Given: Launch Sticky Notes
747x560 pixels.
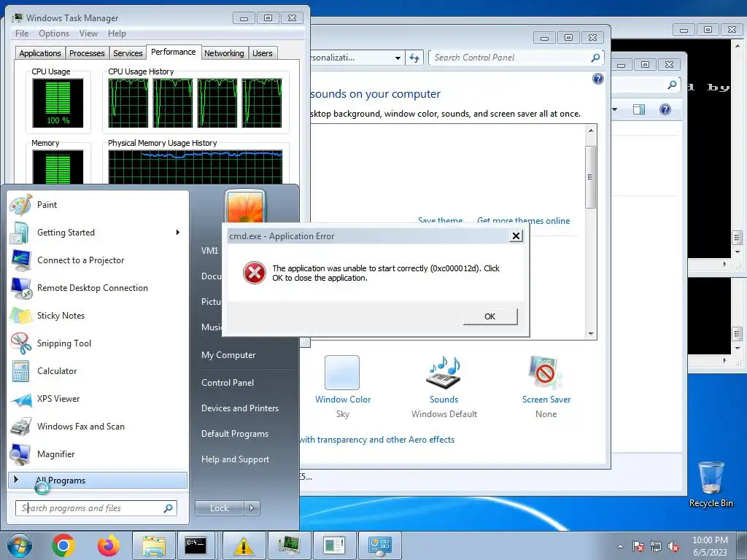Looking at the screenshot, I should click(x=98, y=315).
